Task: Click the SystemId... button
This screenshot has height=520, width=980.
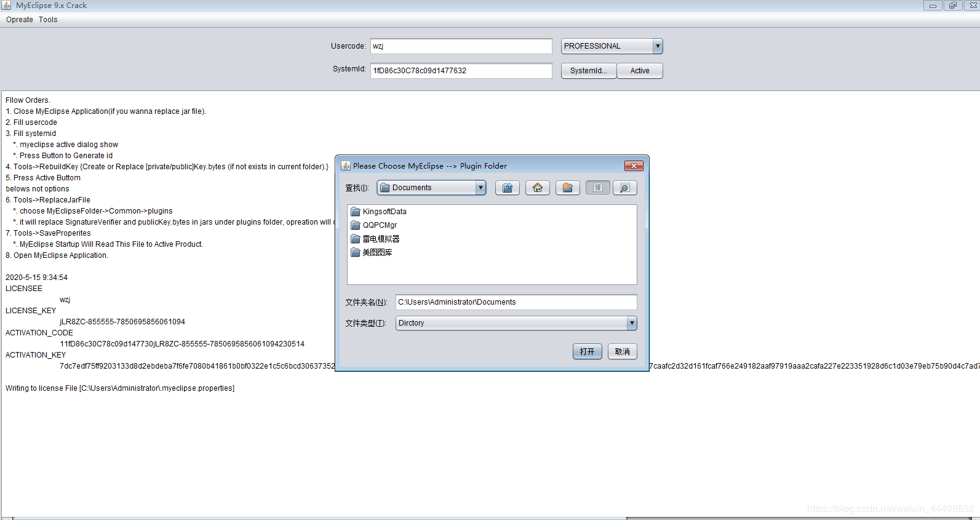Action: tap(589, 71)
